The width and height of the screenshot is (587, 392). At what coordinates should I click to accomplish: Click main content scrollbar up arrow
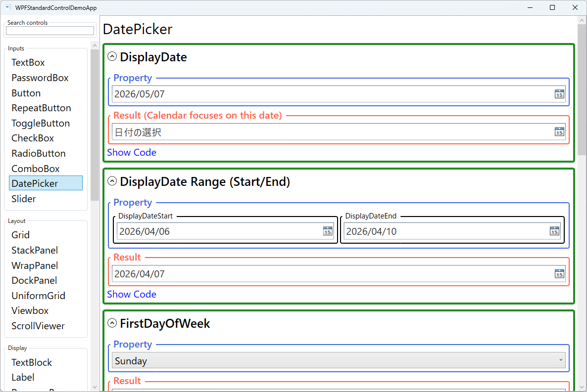[582, 20]
